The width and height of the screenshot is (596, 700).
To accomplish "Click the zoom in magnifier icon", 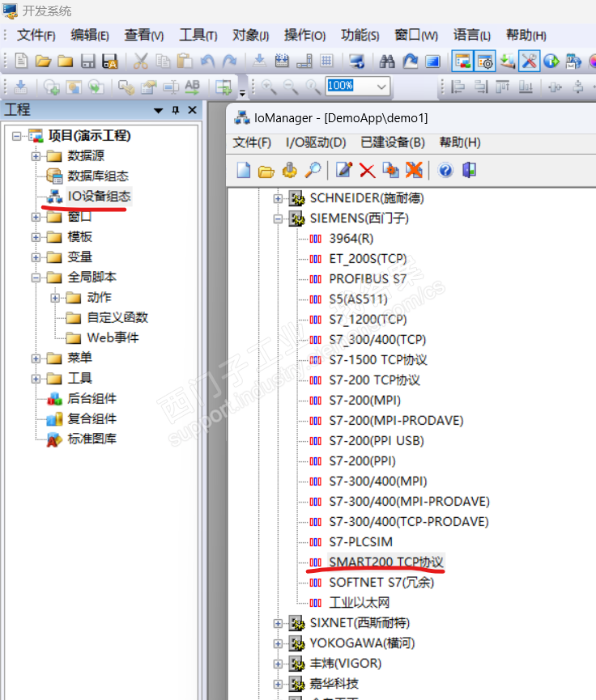I will 269,87.
